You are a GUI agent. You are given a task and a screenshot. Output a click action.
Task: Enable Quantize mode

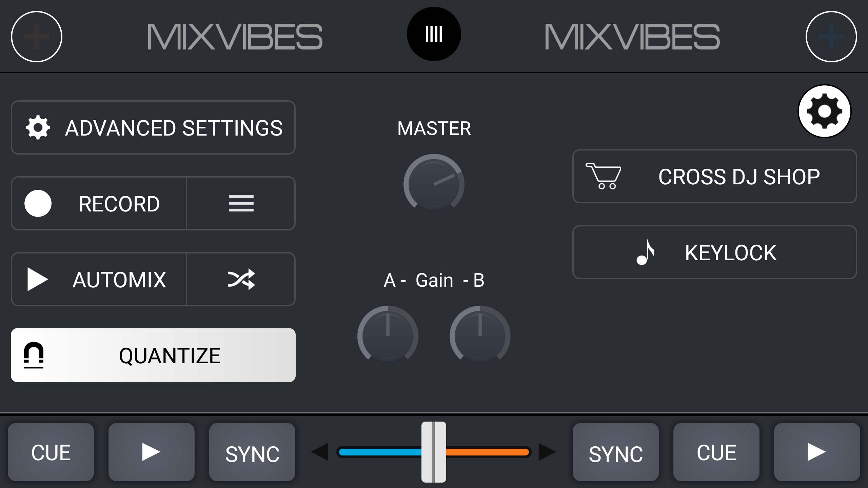153,354
